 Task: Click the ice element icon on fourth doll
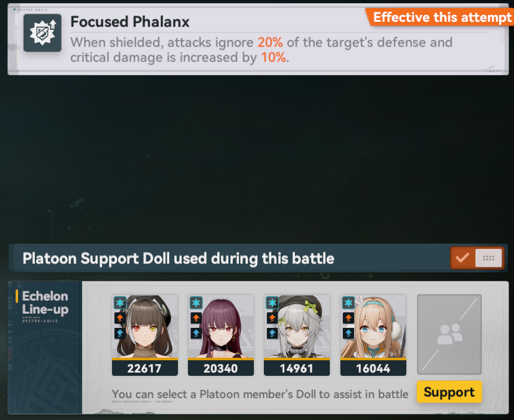tap(348, 302)
